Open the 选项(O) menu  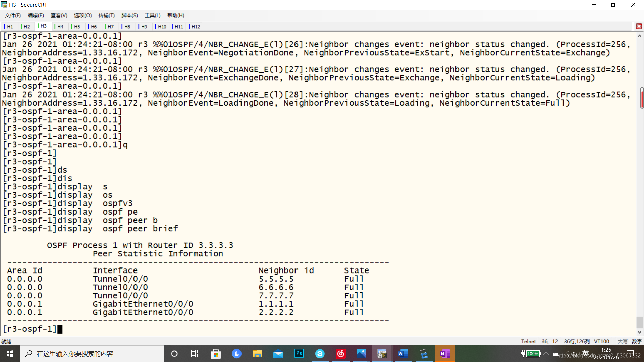83,15
